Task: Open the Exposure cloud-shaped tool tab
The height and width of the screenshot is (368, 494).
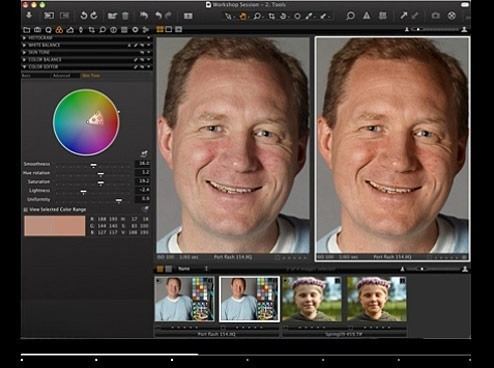Action: [70, 30]
